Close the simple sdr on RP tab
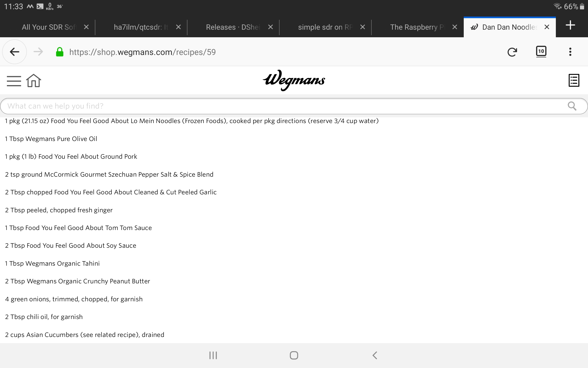Viewport: 588px width, 368px height. [x=362, y=27]
